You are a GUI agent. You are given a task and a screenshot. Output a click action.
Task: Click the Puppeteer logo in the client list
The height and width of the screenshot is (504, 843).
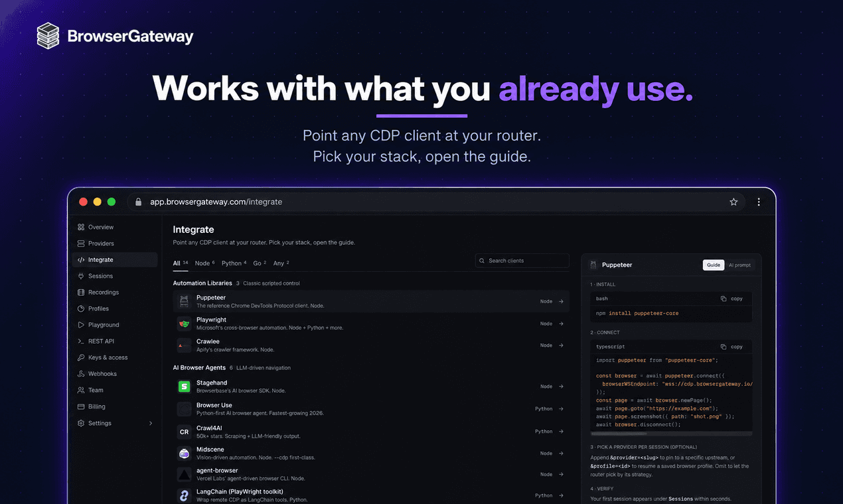[184, 302]
